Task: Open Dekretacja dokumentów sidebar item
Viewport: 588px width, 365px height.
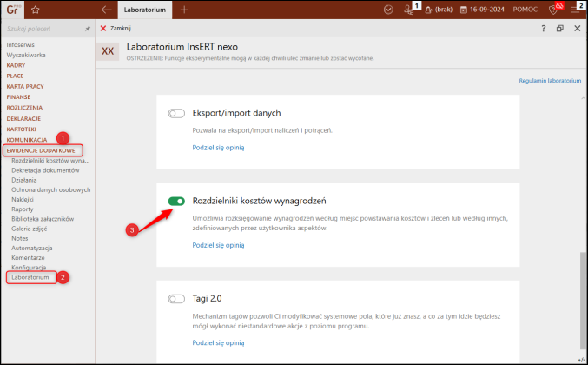Action: (45, 170)
